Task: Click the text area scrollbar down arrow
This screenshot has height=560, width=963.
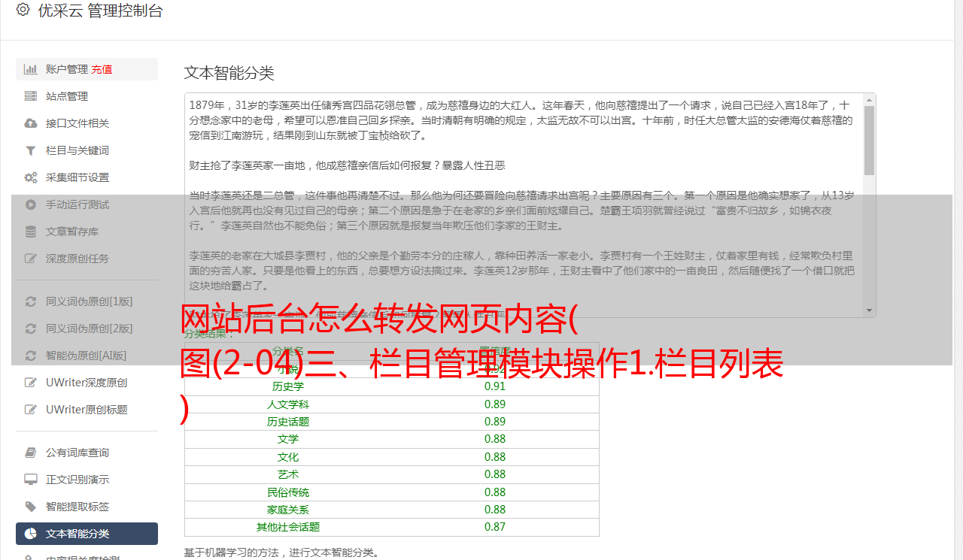Action: point(870,310)
